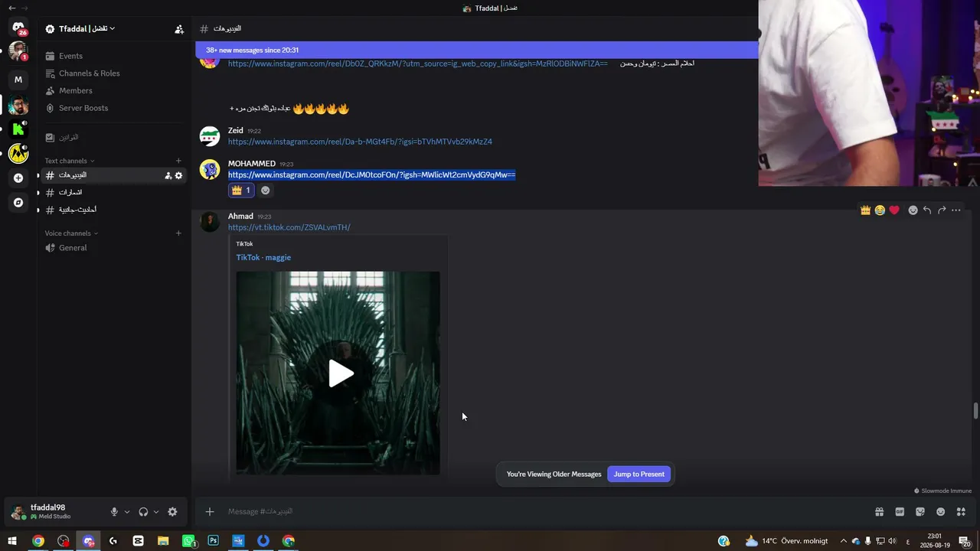The width and height of the screenshot is (980, 551).
Task: Open the weather widget showing 14°C
Action: click(x=786, y=541)
